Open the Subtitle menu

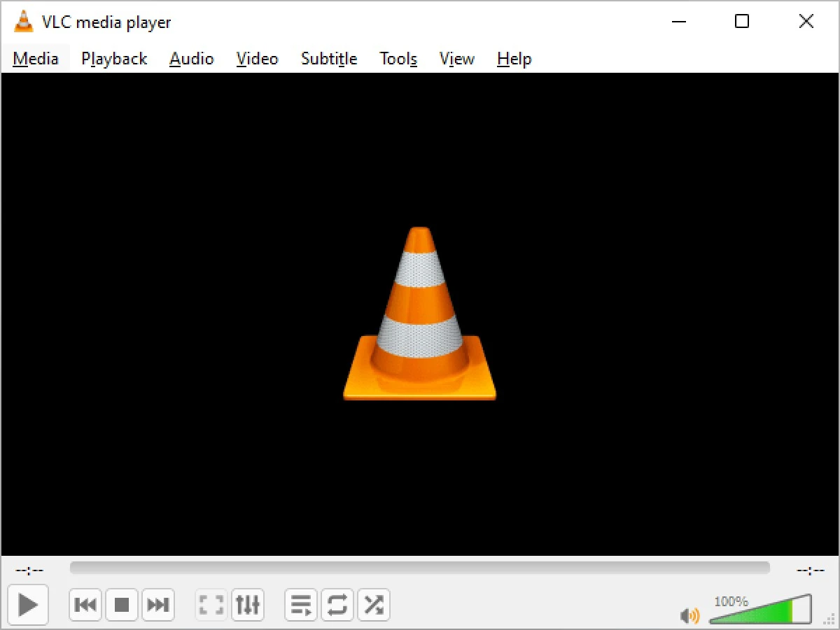coord(329,59)
